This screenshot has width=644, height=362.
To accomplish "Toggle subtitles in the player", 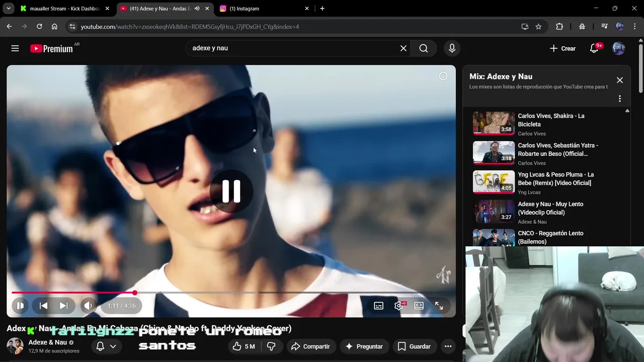I will click(379, 306).
